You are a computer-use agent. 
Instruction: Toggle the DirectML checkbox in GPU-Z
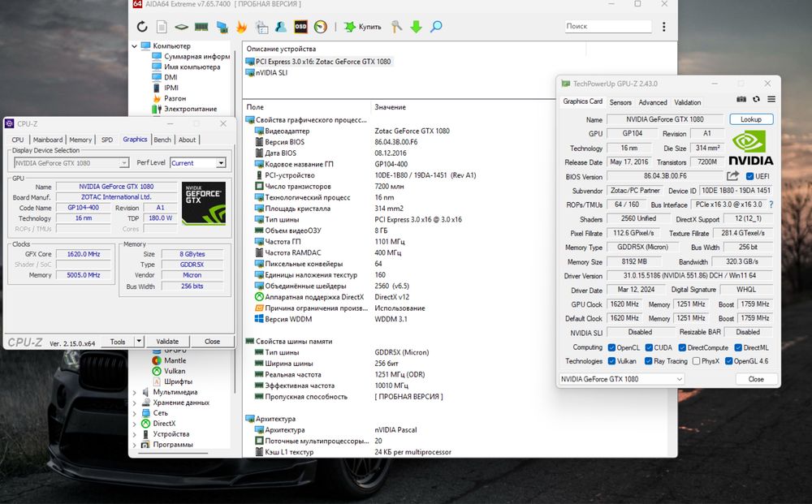tap(738, 347)
